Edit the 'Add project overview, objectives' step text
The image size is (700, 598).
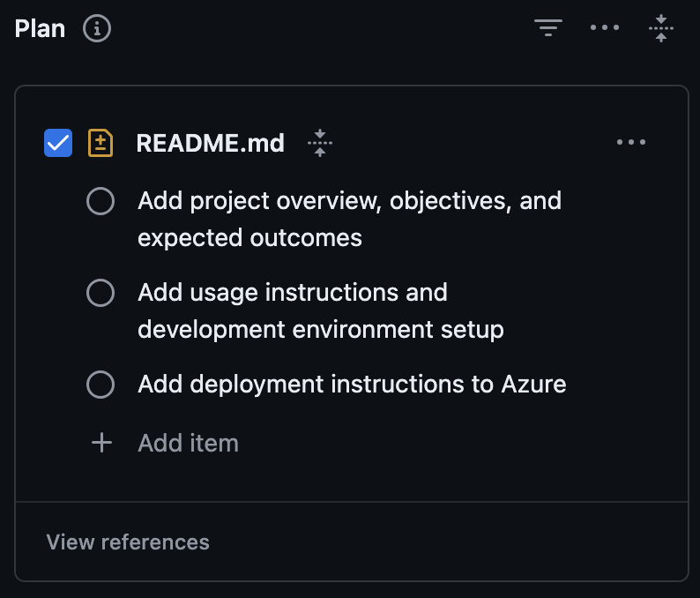pyautogui.click(x=349, y=220)
